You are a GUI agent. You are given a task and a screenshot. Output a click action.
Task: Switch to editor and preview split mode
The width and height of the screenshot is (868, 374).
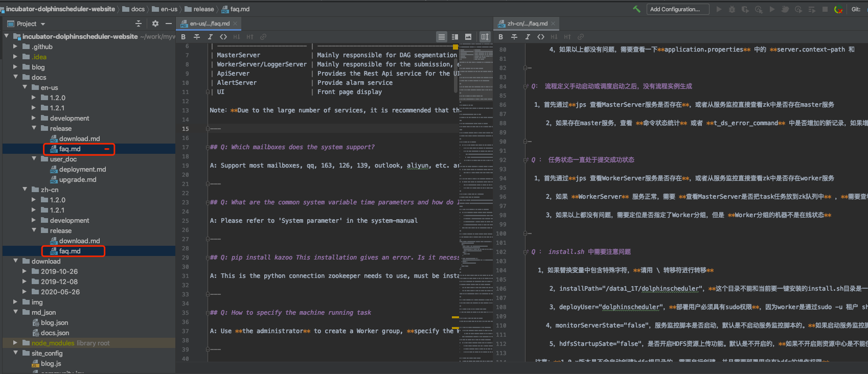pos(455,37)
